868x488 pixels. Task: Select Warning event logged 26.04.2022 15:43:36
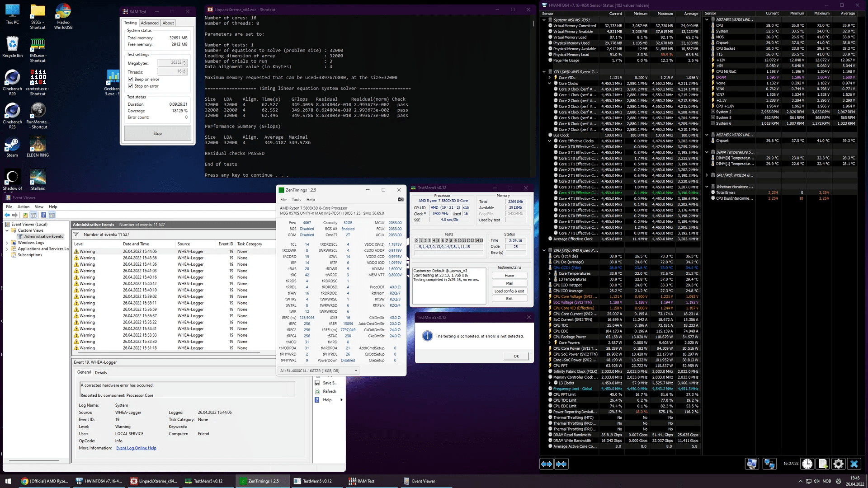pos(174,258)
